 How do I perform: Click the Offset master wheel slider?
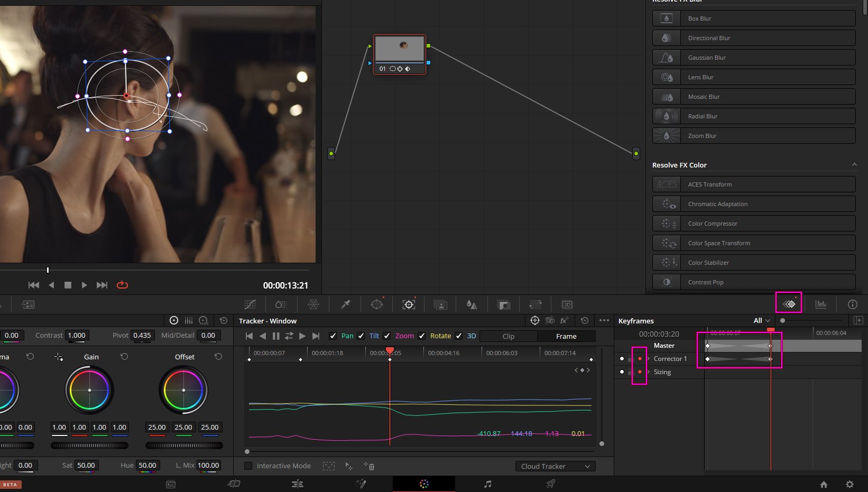click(184, 445)
